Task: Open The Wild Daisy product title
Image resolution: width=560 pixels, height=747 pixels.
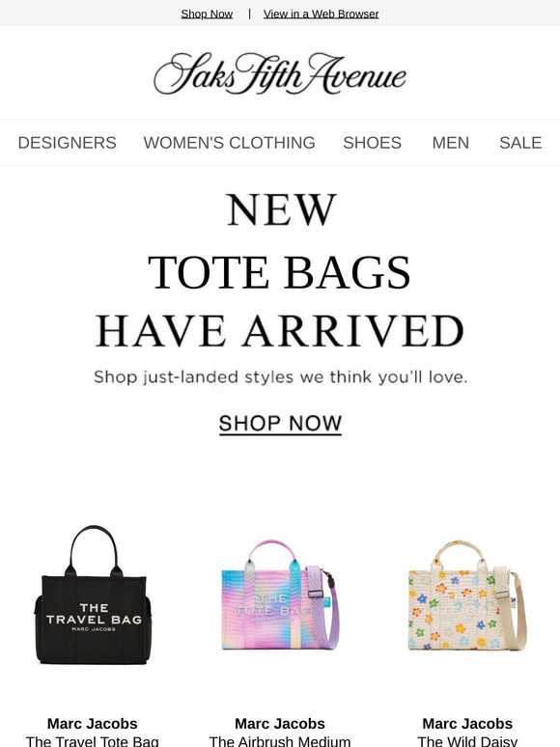Action: 467,741
